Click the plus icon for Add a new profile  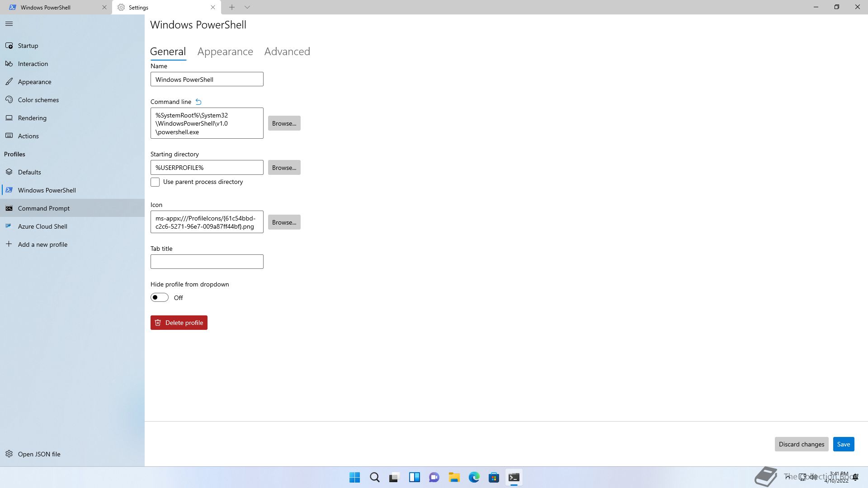coord(9,244)
